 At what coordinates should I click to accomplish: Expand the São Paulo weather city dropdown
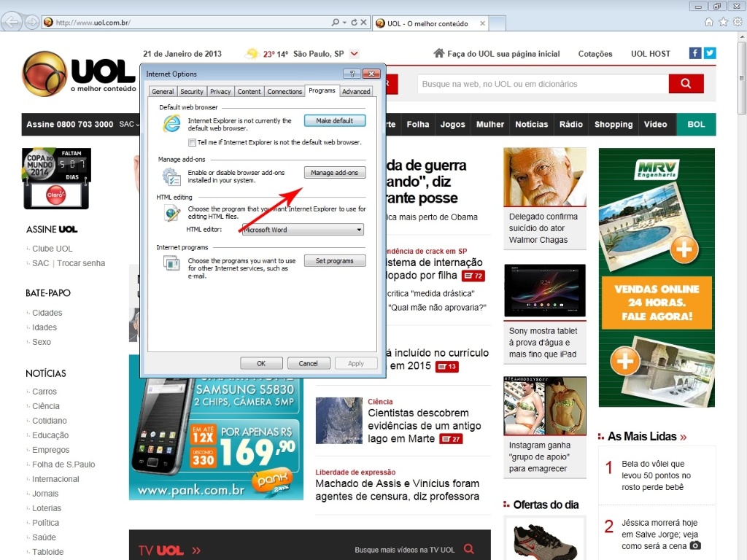coord(355,54)
